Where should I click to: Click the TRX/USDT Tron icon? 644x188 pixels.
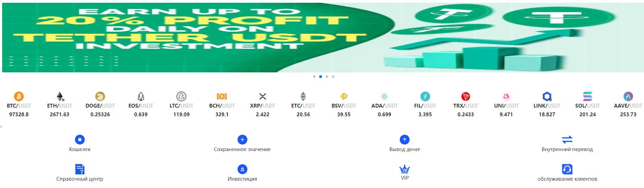pos(466,96)
